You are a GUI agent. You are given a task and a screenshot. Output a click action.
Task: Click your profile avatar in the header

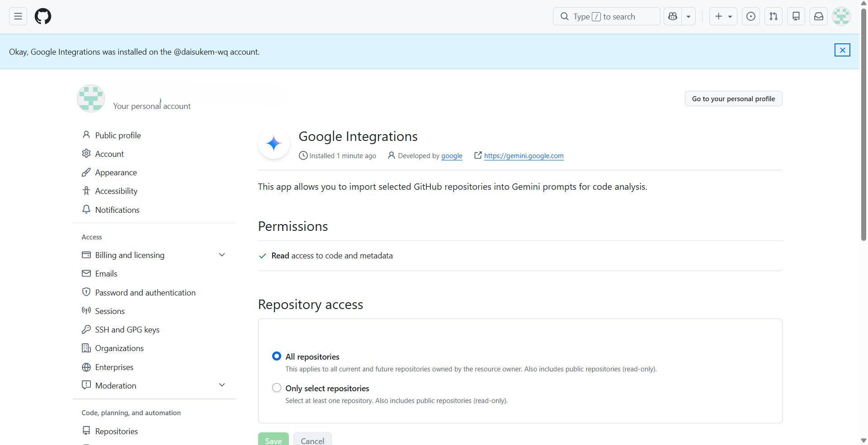coord(841,16)
